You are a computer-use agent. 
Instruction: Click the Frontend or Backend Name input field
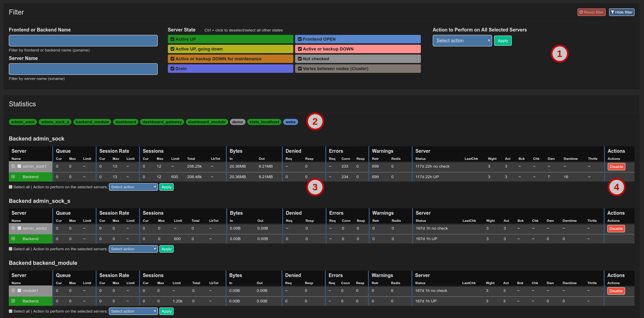(x=83, y=41)
